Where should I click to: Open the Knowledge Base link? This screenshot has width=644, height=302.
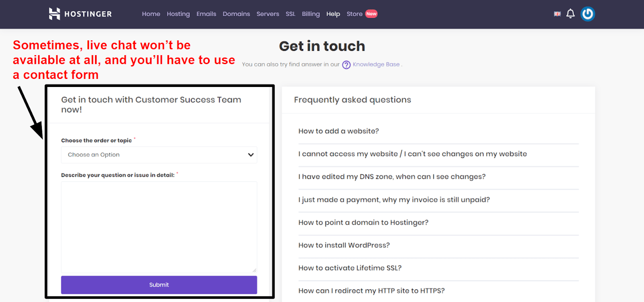(x=376, y=64)
